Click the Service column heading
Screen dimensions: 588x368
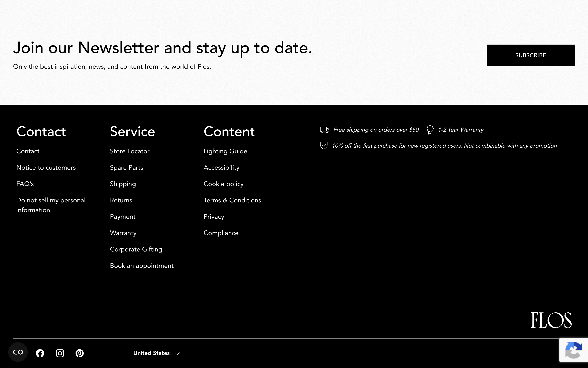[133, 131]
